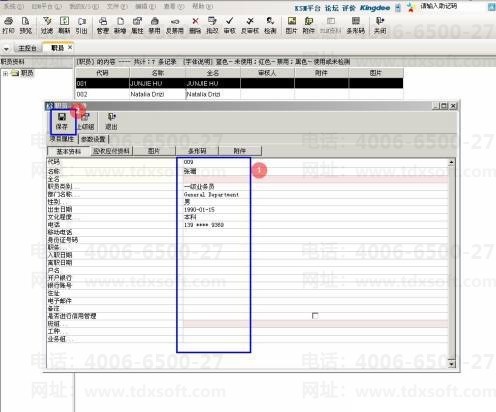This screenshot has height=412, width=496.
Task: Open the tab list dropdown arrow beside 主控台
Action: coord(6,49)
